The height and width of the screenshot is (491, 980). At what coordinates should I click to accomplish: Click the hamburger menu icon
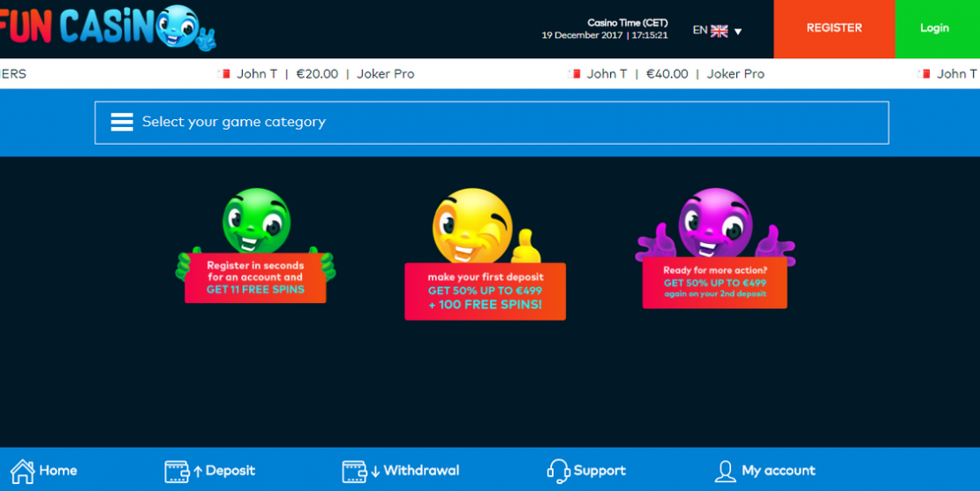pyautogui.click(x=122, y=122)
